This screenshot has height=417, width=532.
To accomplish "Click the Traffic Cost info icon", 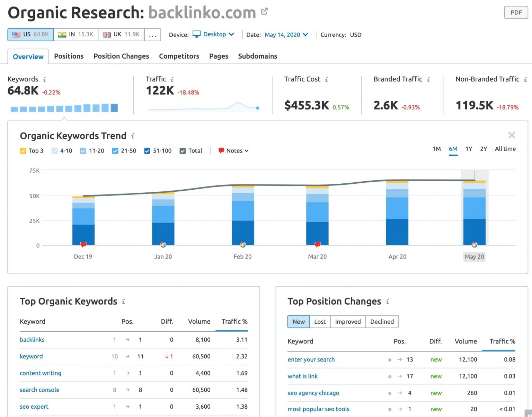I will [x=326, y=79].
